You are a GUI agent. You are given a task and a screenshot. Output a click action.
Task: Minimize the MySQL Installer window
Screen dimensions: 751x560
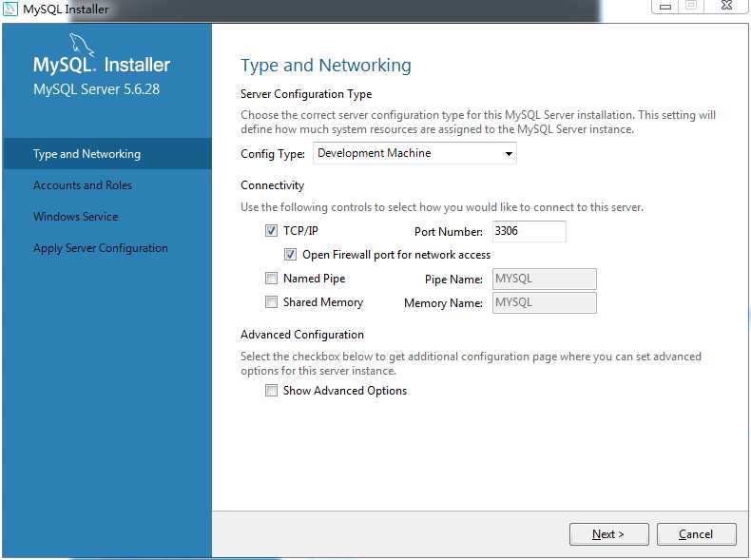[665, 7]
